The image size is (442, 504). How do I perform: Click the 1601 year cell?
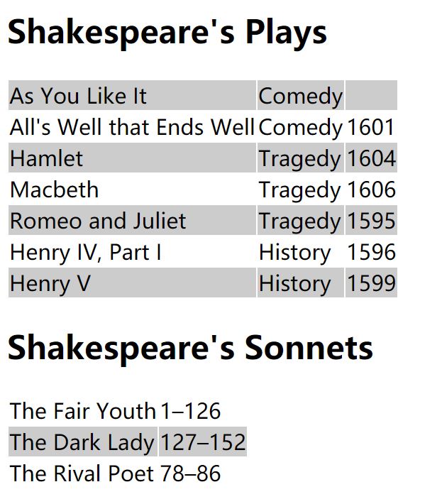(371, 126)
